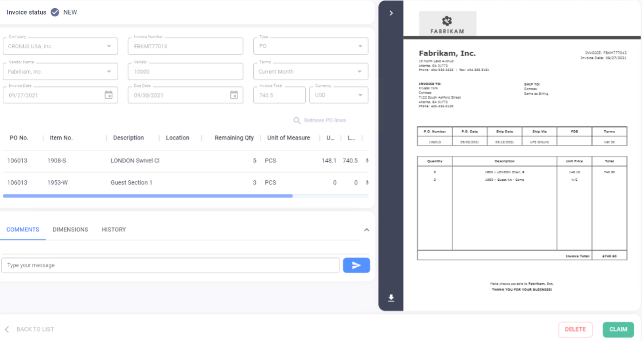644x343 pixels.
Task: Click the Unit of Measure column header
Action: click(x=289, y=138)
